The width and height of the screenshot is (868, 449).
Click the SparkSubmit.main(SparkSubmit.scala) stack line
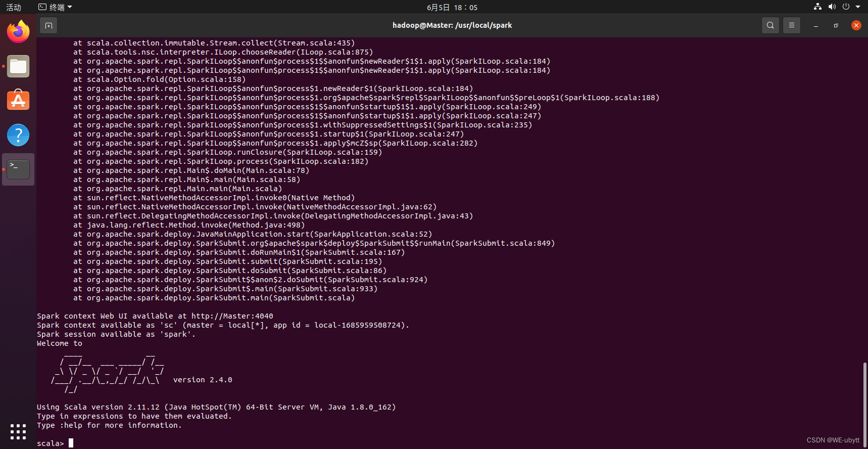coord(214,298)
